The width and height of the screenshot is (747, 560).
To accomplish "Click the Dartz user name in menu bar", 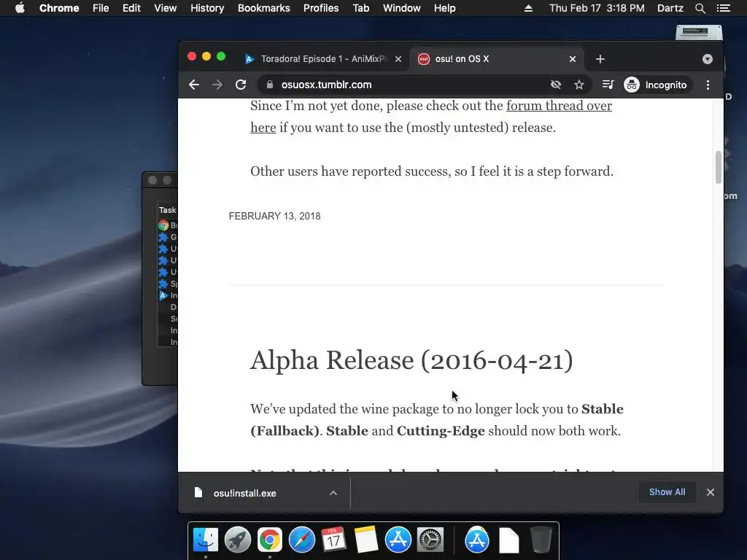I will coord(670,8).
